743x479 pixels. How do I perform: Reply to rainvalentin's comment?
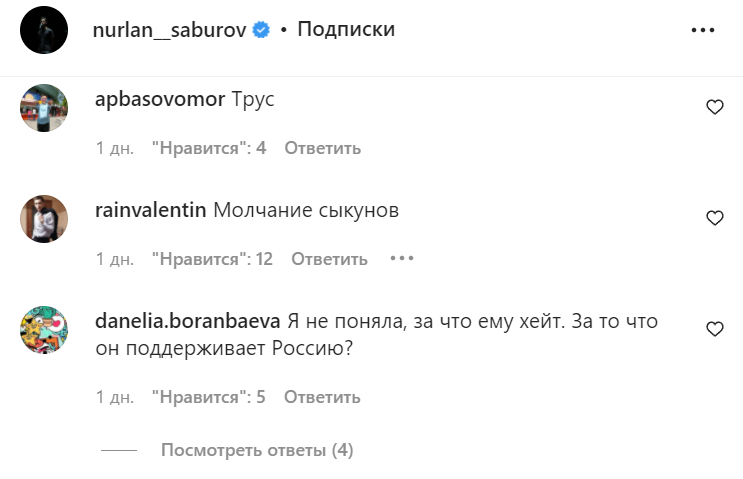click(x=329, y=259)
